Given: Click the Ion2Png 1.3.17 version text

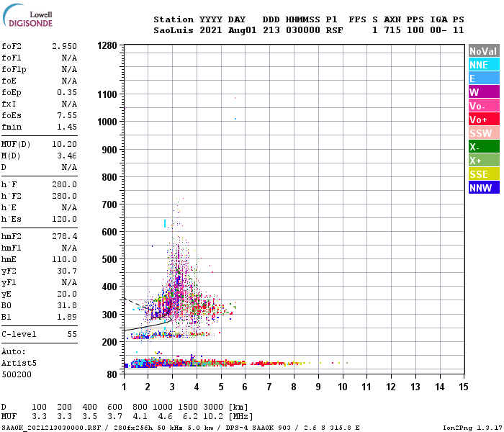Looking at the screenshot, I should (472, 428).
